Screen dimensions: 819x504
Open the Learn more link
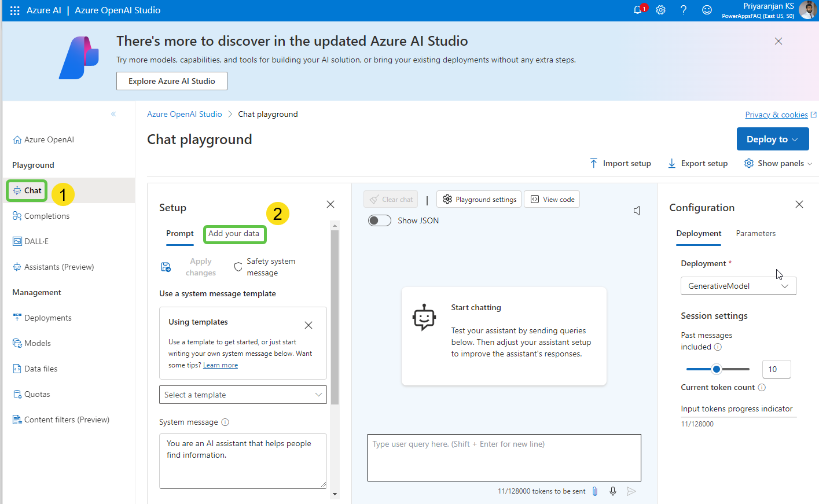[221, 365]
